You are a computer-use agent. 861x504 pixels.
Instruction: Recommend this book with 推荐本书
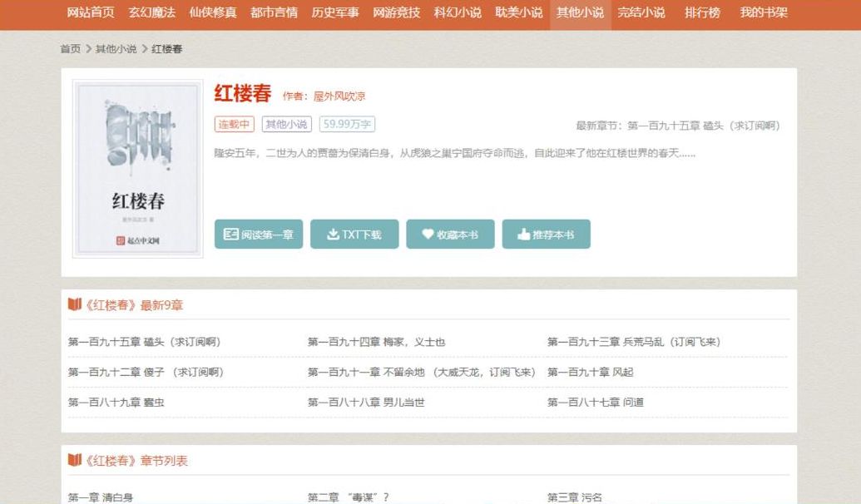pos(546,235)
